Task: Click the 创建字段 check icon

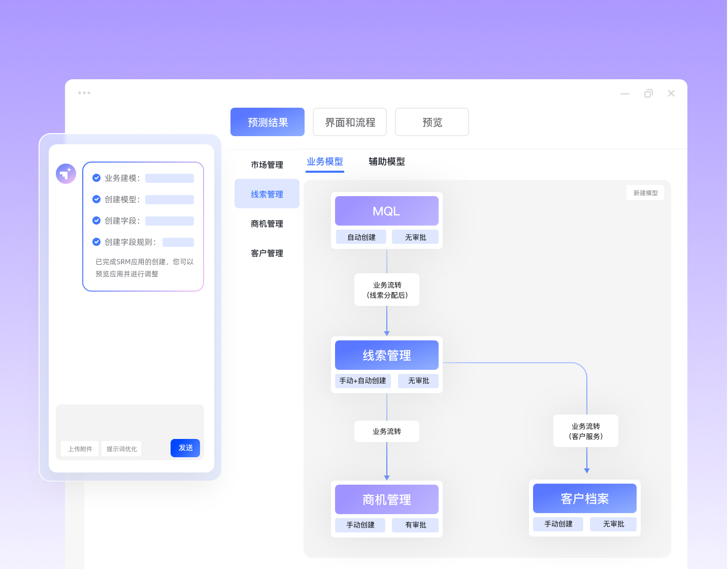Action: click(x=96, y=220)
